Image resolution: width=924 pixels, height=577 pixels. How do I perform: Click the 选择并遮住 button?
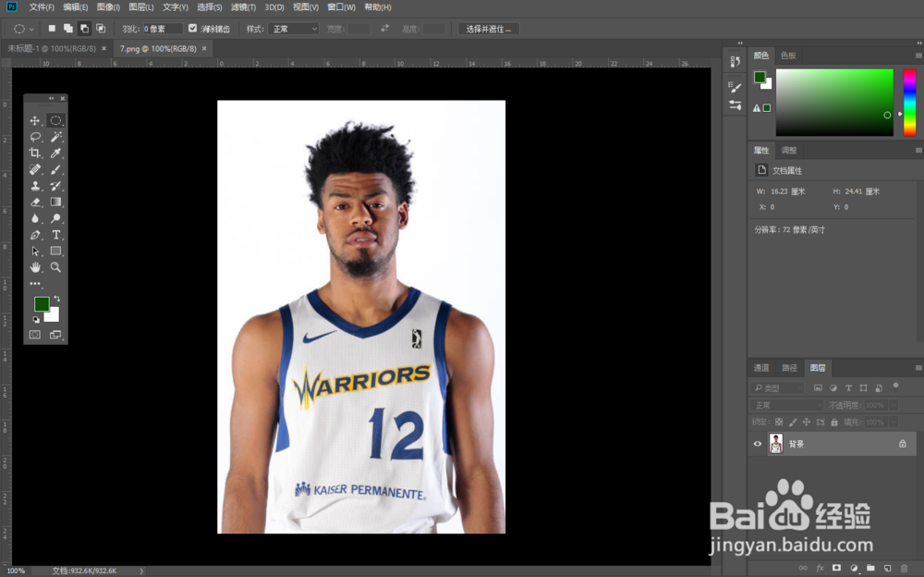coord(487,28)
